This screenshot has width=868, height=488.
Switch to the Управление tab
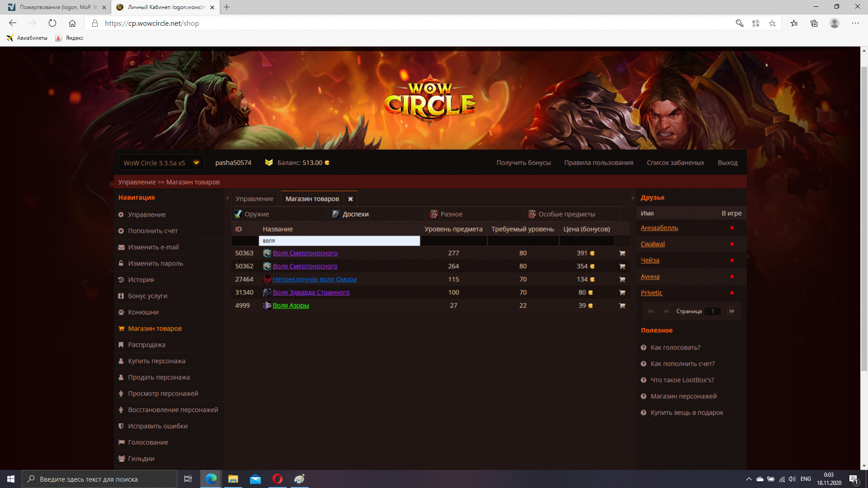[254, 199]
